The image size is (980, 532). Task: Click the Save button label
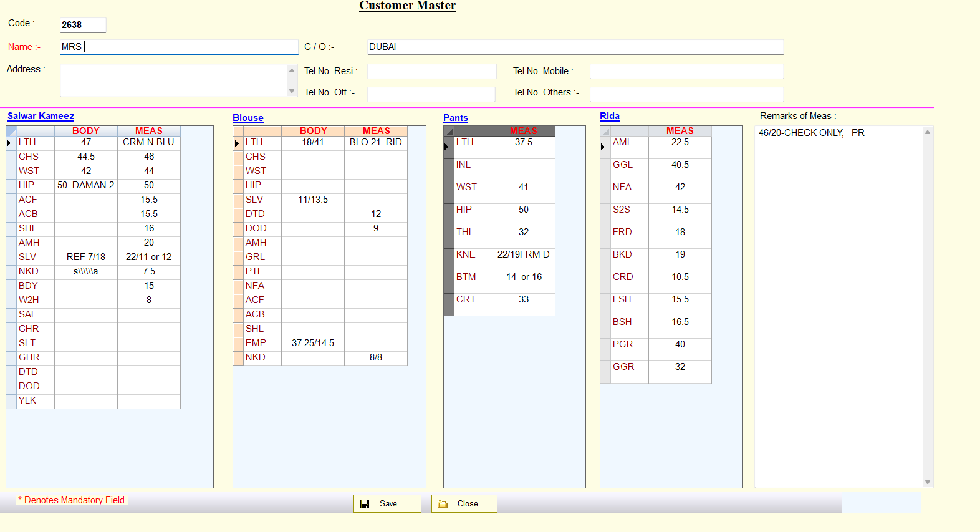tap(388, 504)
